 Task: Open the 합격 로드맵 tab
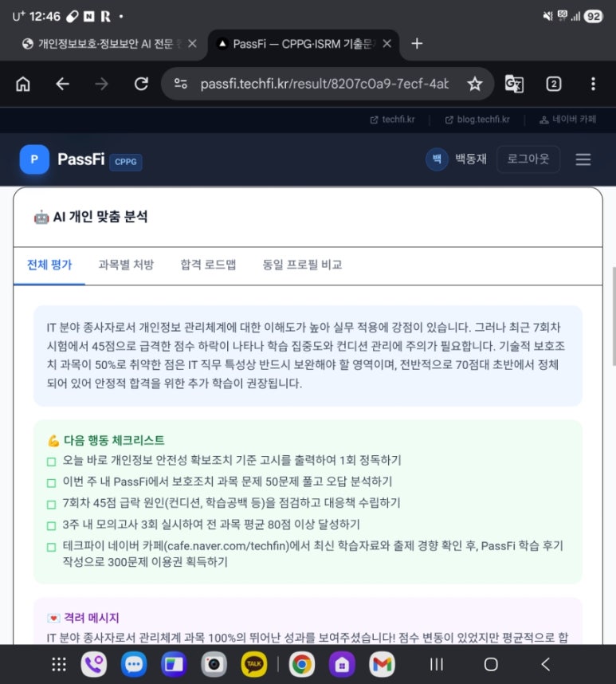click(x=208, y=265)
